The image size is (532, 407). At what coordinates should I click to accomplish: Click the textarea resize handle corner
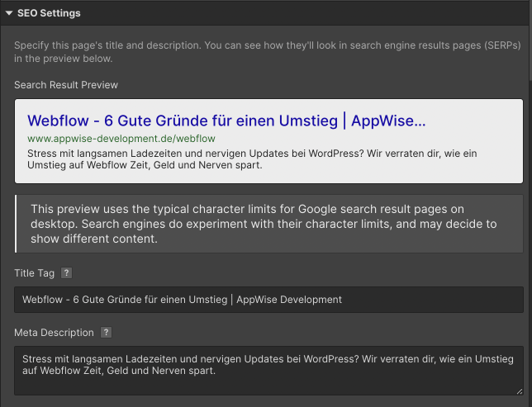tap(520, 391)
